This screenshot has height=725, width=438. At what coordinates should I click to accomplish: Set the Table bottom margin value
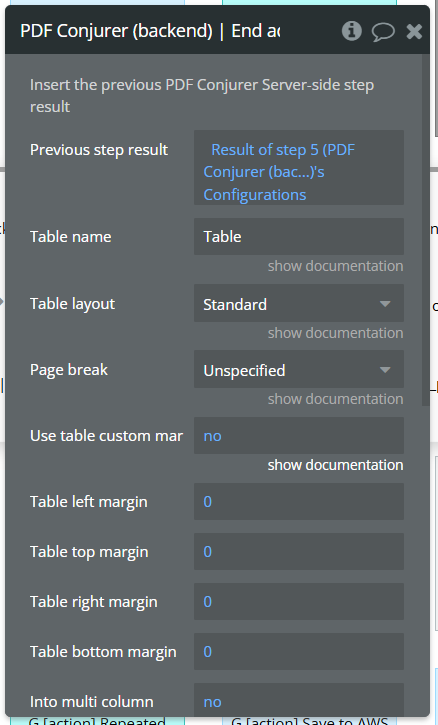(x=299, y=651)
